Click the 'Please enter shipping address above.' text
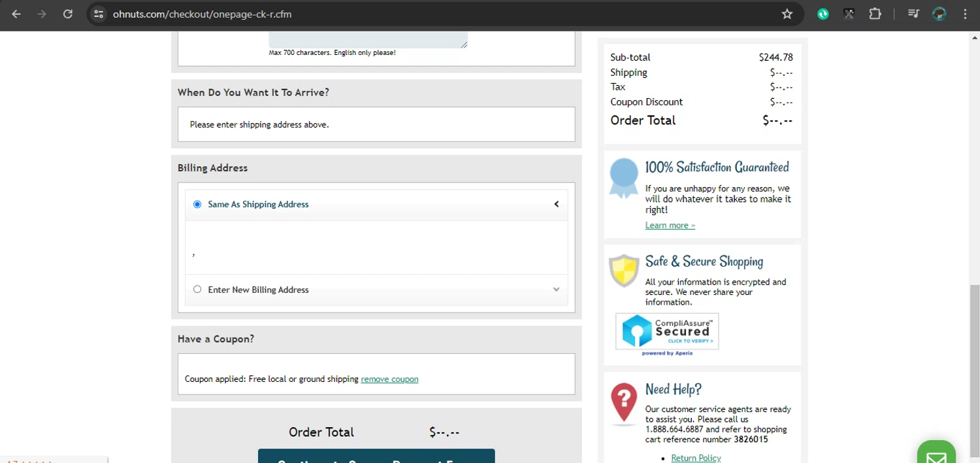980x463 pixels. coord(259,124)
